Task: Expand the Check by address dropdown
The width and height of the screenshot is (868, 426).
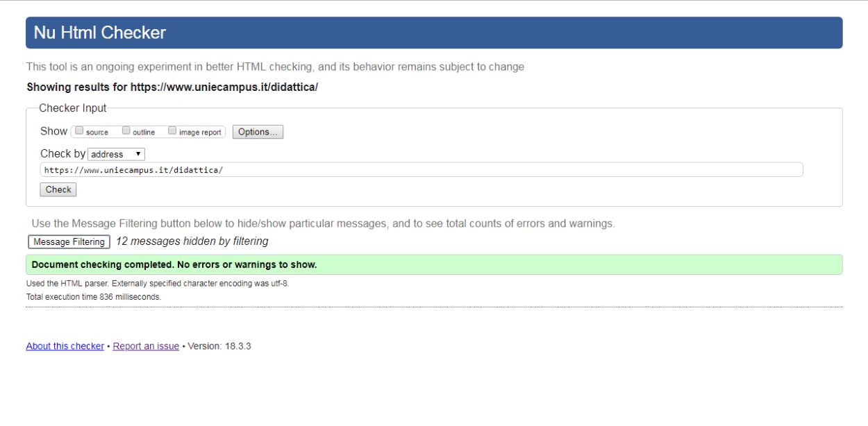Action: click(116, 154)
